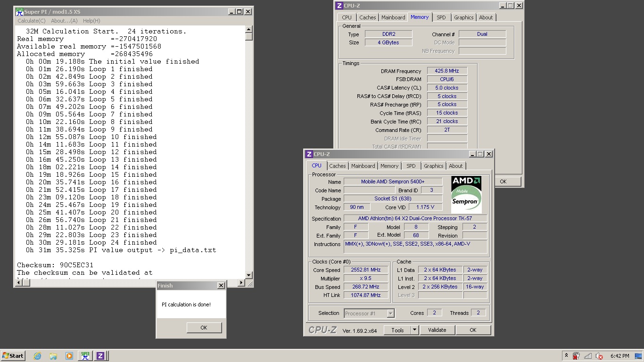The height and width of the screenshot is (362, 644).
Task: Click the 4 GBytes memory size field
Action: tap(388, 42)
